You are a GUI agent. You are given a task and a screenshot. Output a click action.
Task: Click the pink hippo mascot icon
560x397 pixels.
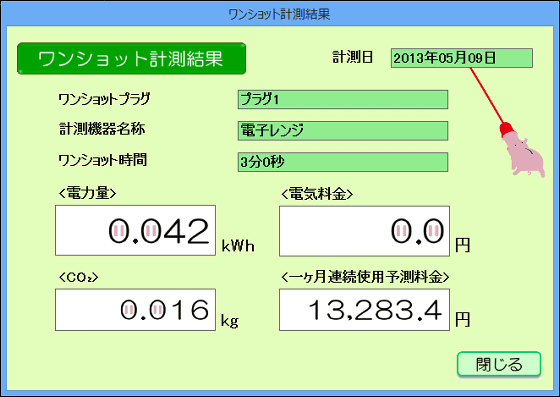[x=526, y=155]
